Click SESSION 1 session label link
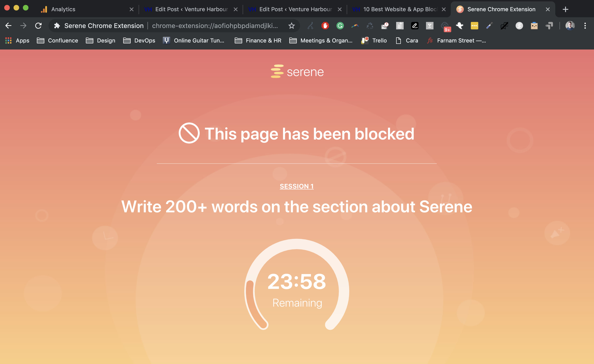The height and width of the screenshot is (364, 594). pyautogui.click(x=297, y=186)
